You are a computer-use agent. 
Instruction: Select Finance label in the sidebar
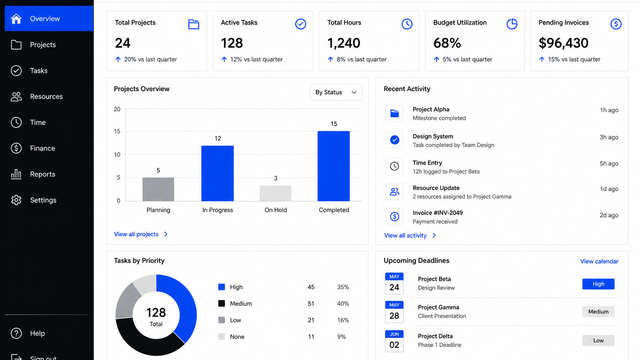click(42, 148)
